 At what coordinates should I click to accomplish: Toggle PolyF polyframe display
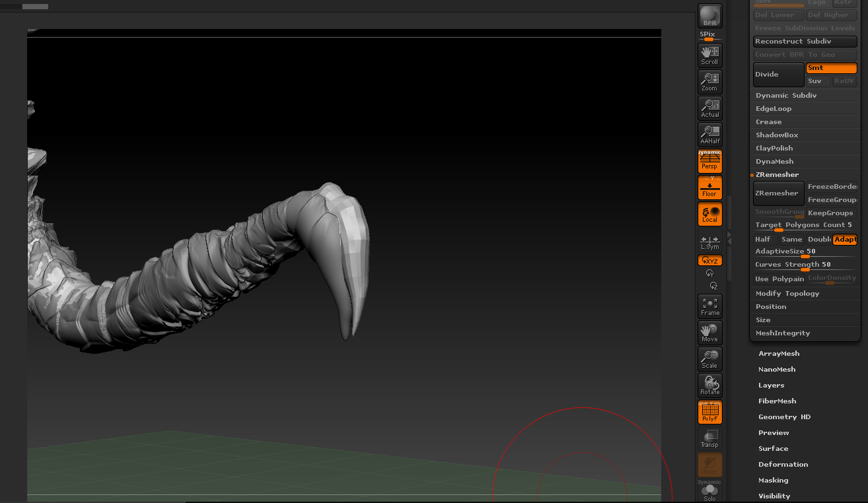(x=710, y=412)
